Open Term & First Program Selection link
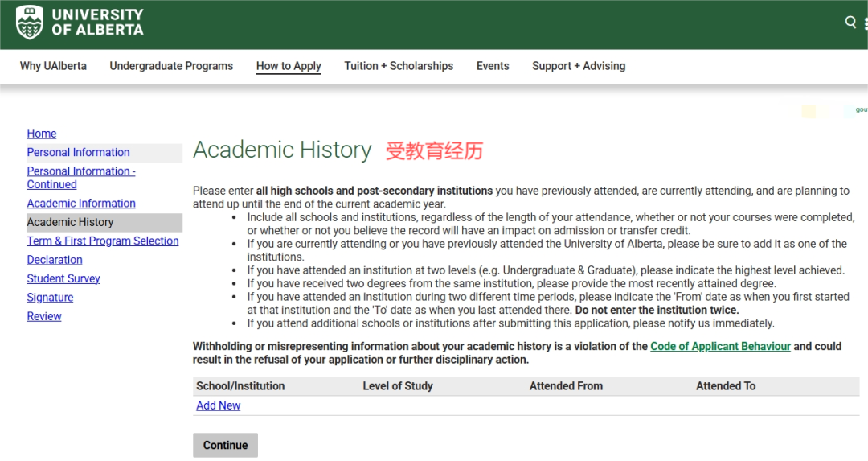 tap(102, 241)
